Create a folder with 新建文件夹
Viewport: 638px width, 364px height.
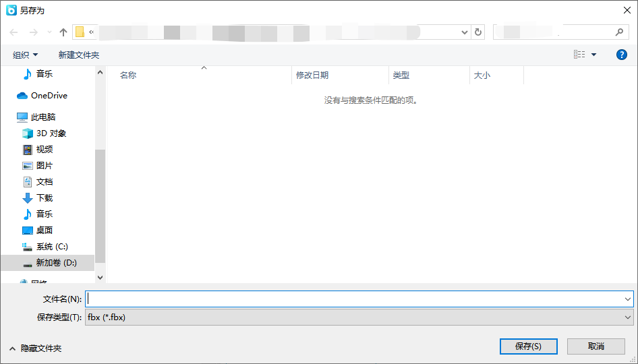pos(79,55)
